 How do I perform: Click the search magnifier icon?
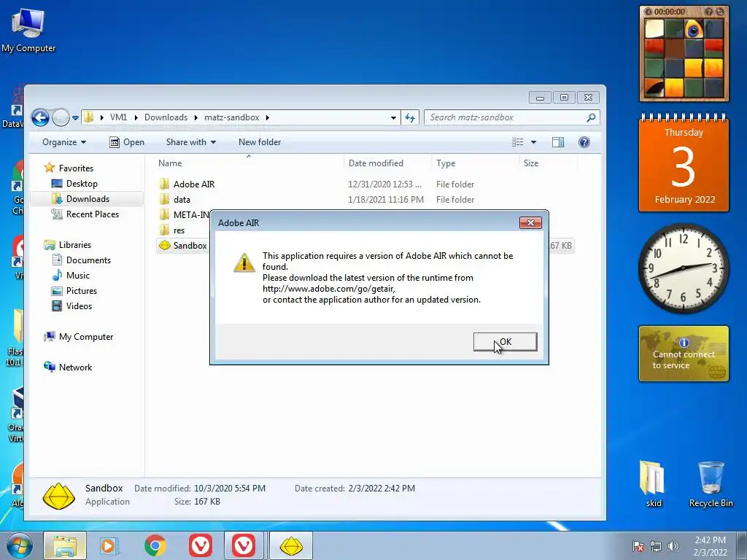591,117
